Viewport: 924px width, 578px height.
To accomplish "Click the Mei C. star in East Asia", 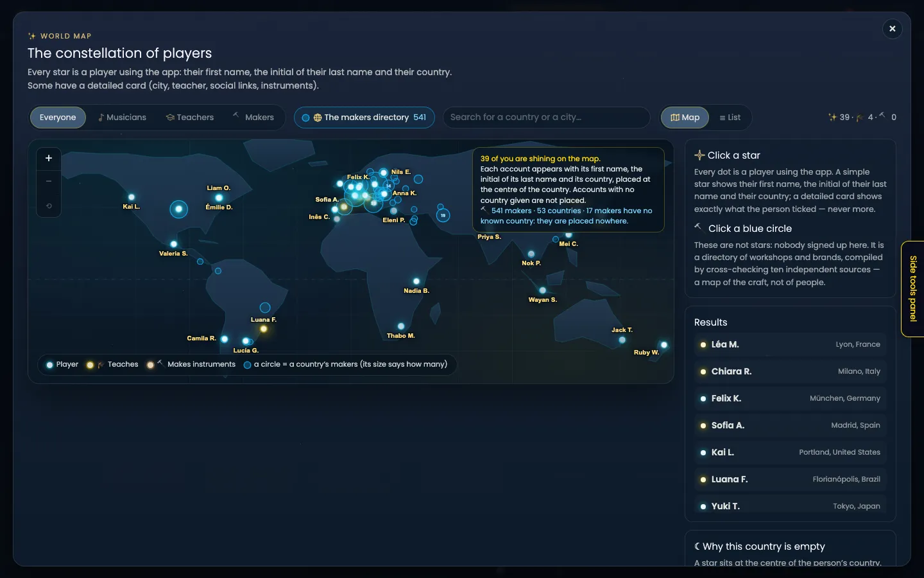I will click(x=569, y=235).
